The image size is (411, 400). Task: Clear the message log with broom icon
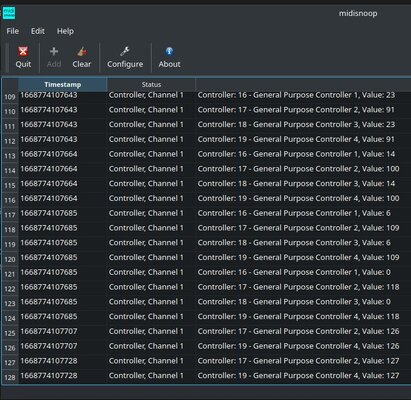(82, 51)
